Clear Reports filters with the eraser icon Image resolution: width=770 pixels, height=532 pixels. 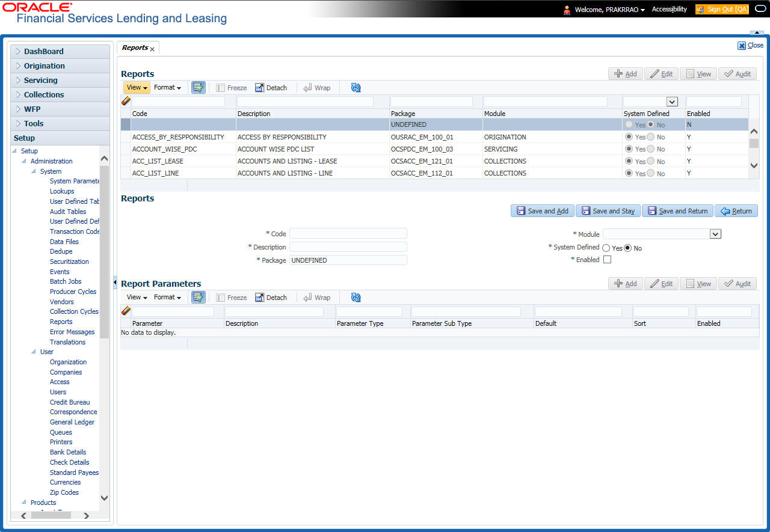point(126,102)
